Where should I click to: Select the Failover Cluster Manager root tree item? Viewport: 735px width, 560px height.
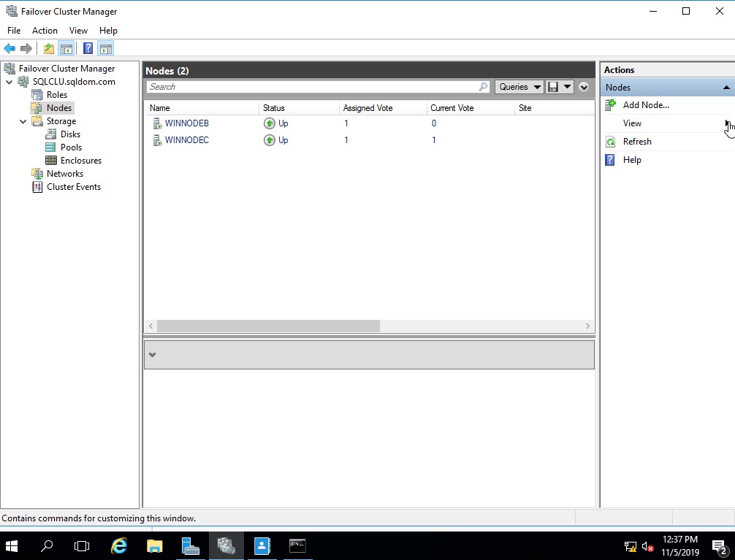tap(66, 69)
